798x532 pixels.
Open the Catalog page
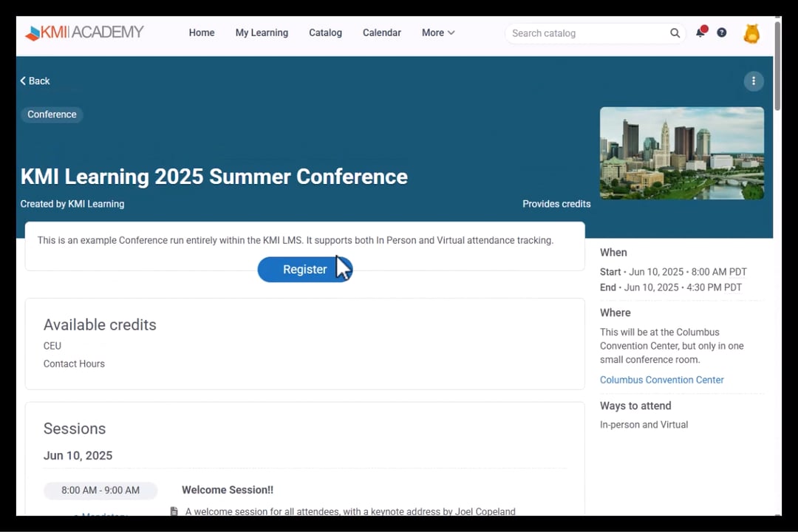(325, 33)
